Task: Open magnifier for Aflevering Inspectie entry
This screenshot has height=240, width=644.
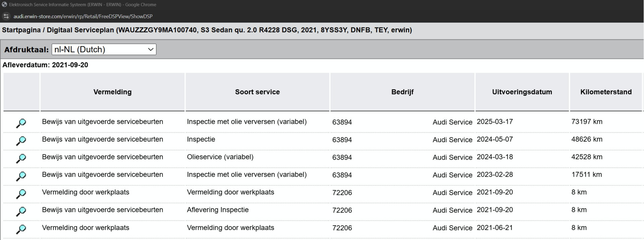Action: coord(21,212)
